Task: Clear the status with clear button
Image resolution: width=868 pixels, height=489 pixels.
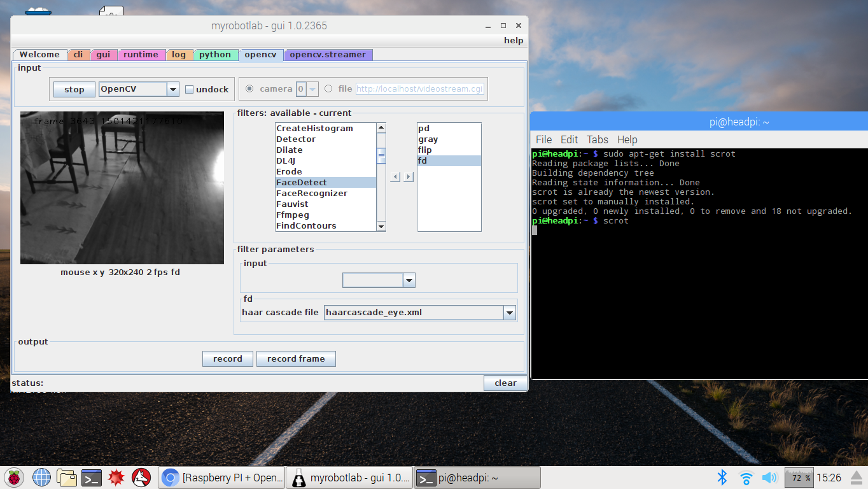Action: 505,383
